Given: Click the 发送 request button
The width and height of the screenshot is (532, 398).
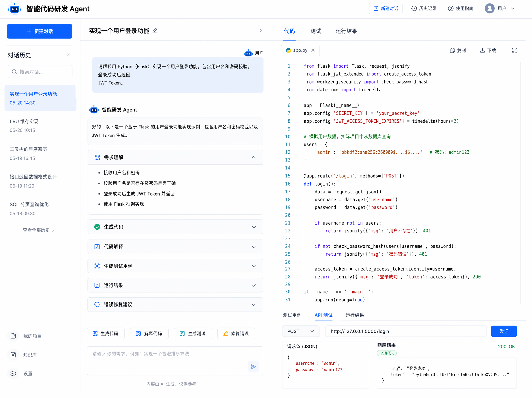Looking at the screenshot, I should [504, 331].
